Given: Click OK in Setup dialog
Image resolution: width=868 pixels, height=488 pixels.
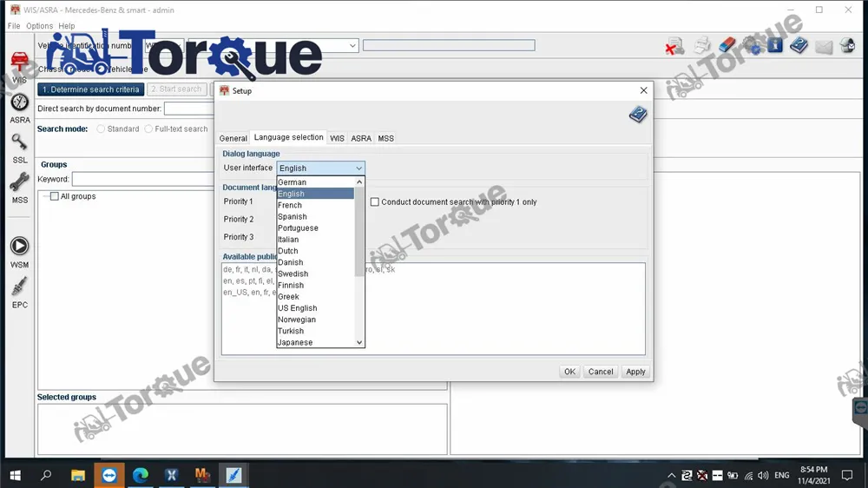Looking at the screenshot, I should 569,372.
